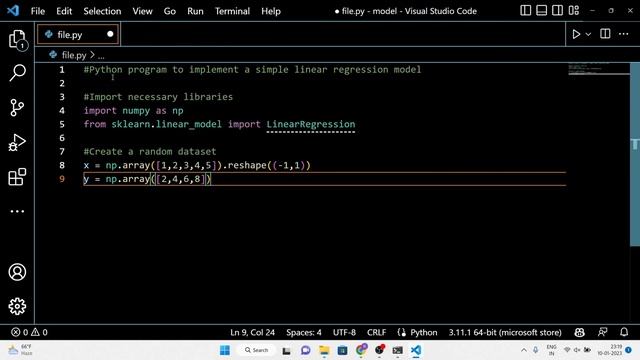
Task: Click 'import numpy as np' line
Action: pos(133,111)
